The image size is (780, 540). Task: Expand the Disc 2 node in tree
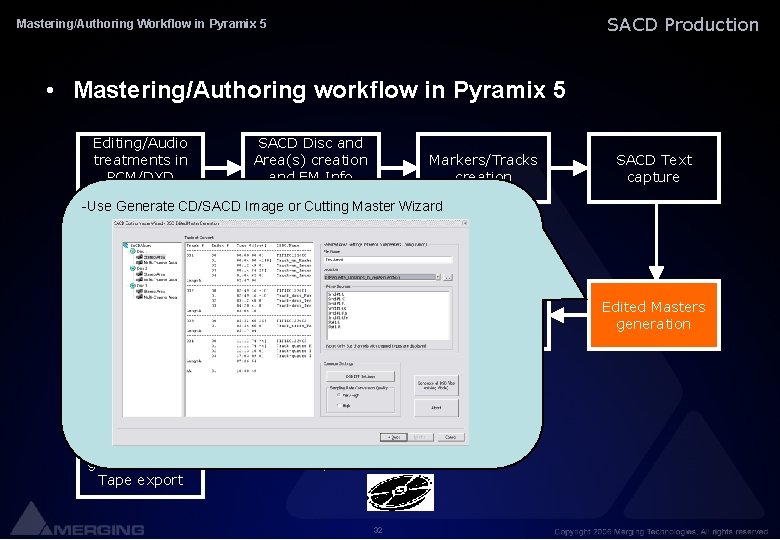(x=133, y=269)
